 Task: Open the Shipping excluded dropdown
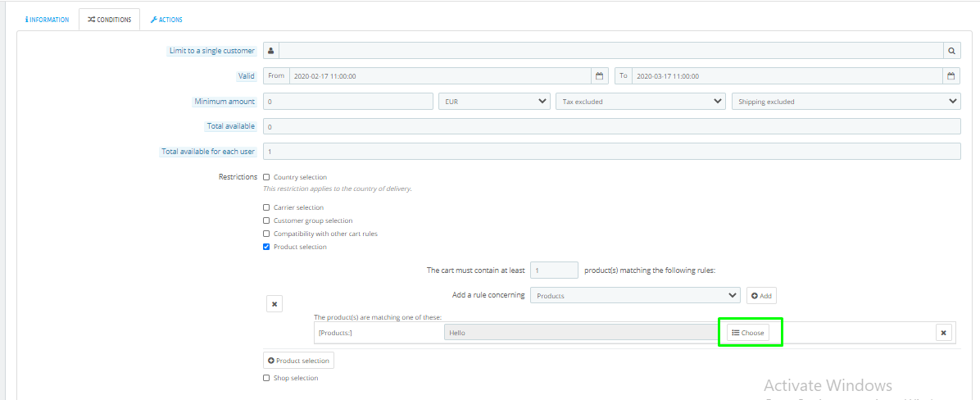[846, 102]
